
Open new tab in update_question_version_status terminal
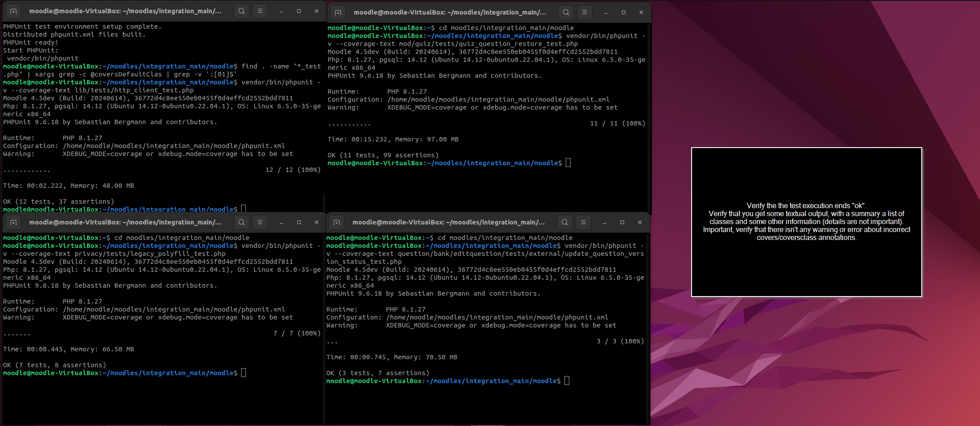337,223
